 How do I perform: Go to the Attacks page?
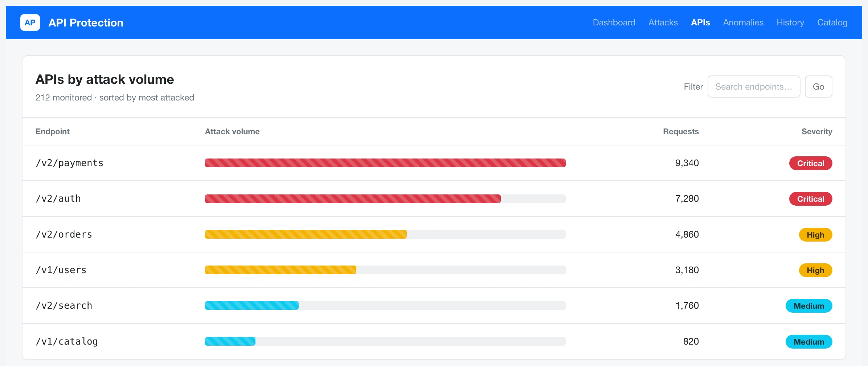[x=663, y=22]
